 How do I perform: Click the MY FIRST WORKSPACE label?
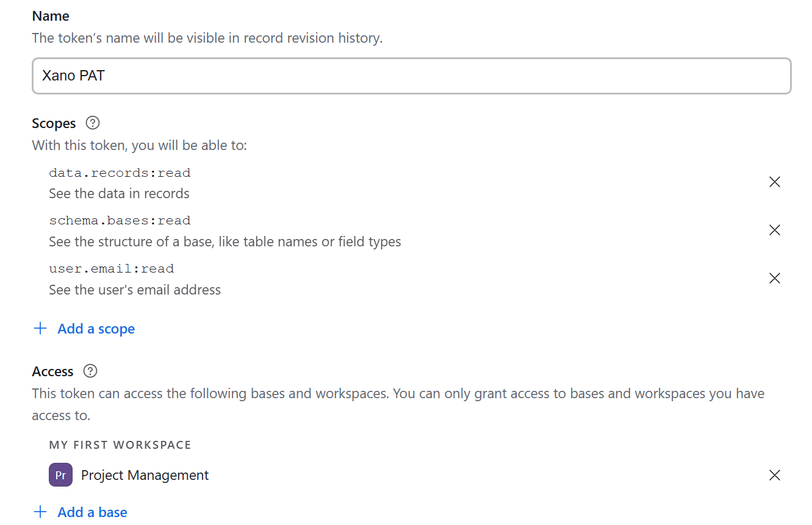click(120, 445)
